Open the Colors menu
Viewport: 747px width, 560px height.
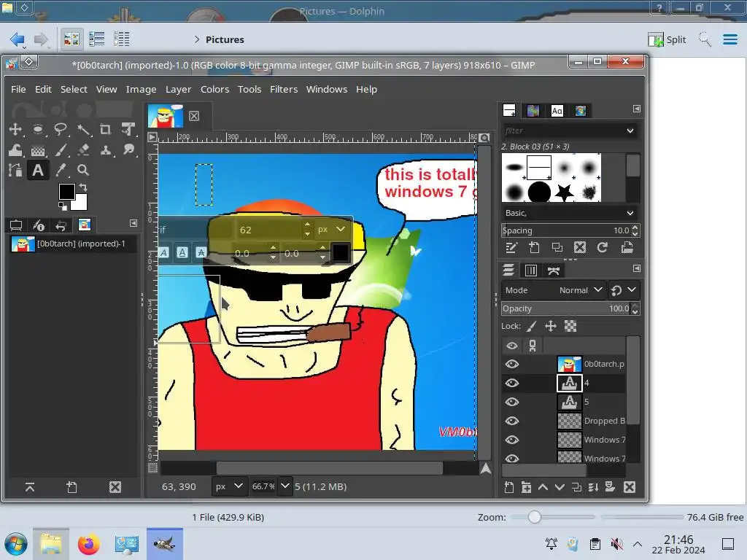click(214, 89)
